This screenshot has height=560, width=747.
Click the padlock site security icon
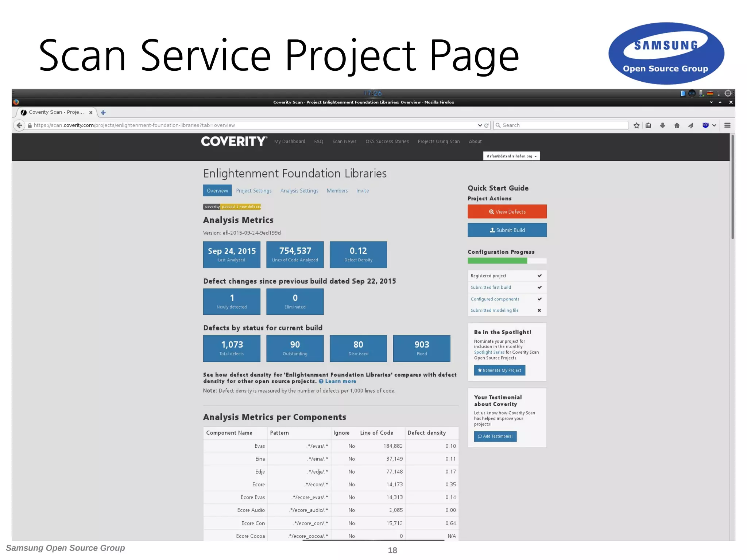30,125
